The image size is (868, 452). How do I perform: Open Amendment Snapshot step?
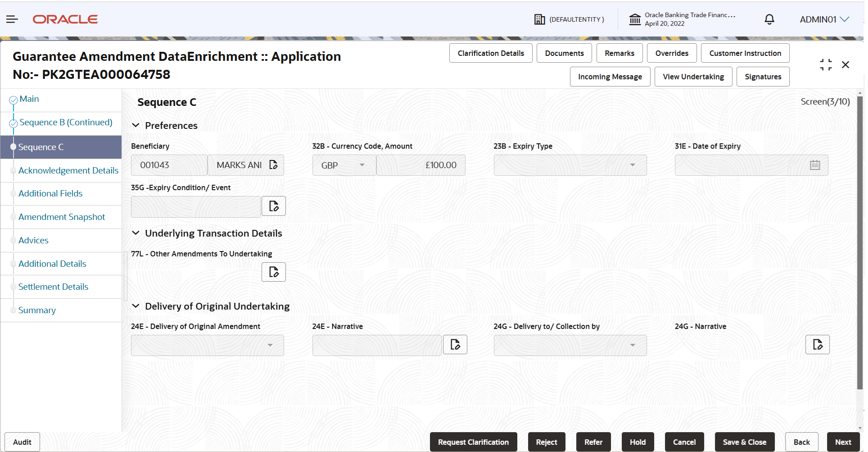pos(62,217)
